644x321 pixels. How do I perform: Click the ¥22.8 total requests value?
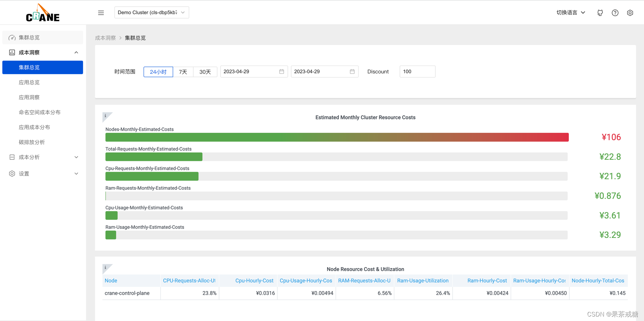(610, 157)
